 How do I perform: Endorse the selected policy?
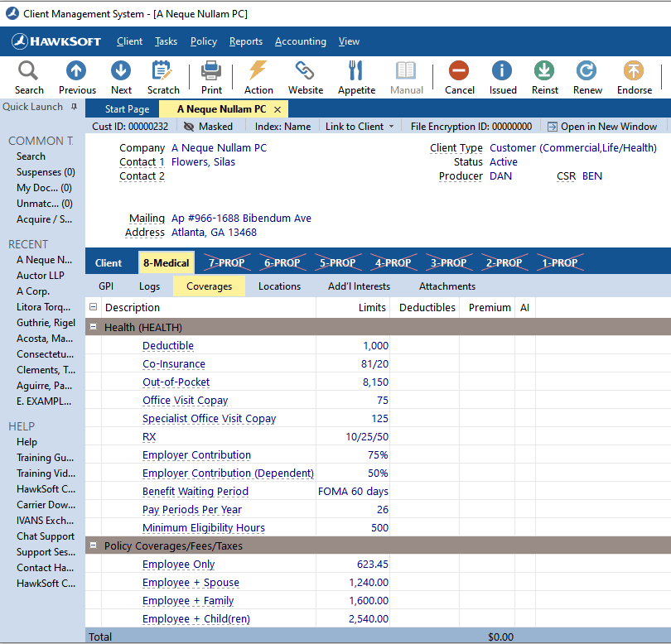click(635, 78)
